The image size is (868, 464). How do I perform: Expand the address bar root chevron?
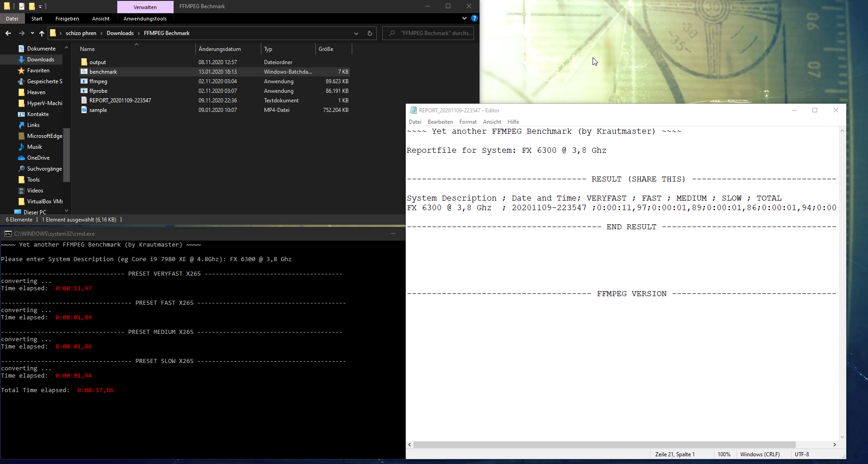60,33
